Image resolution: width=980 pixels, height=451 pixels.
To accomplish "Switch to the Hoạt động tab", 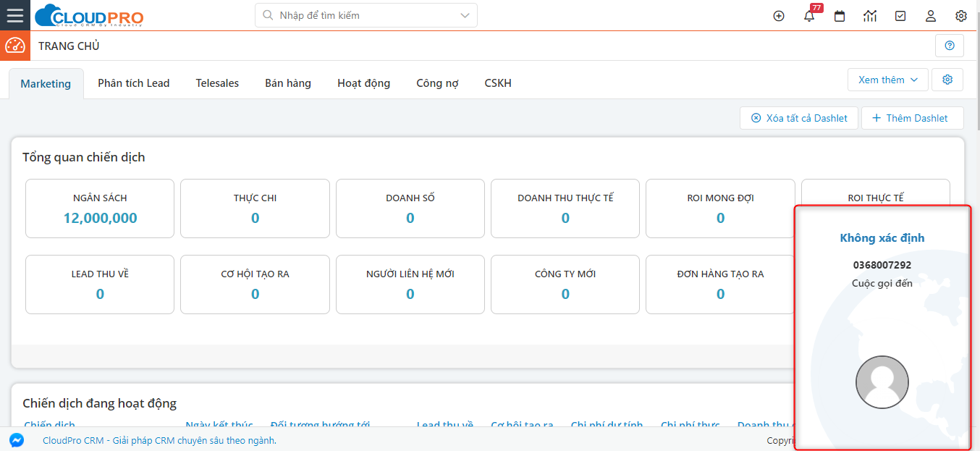I will click(363, 83).
